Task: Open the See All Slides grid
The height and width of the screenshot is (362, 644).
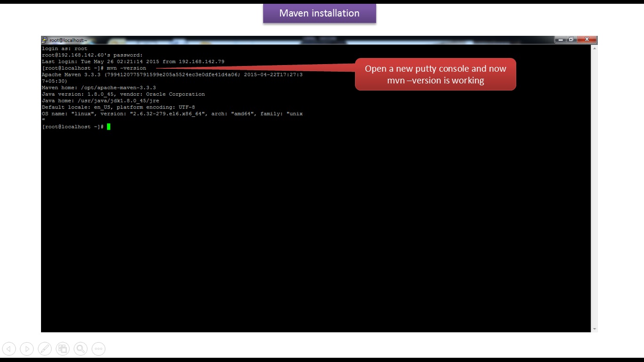Action: pos(63,349)
